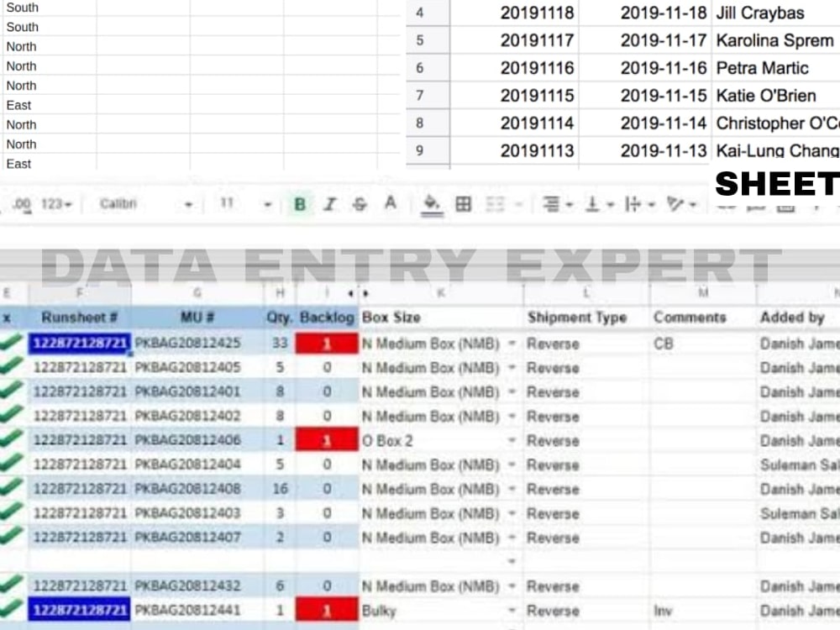Open the text wrapping options
The image size is (840, 630).
pos(640,204)
